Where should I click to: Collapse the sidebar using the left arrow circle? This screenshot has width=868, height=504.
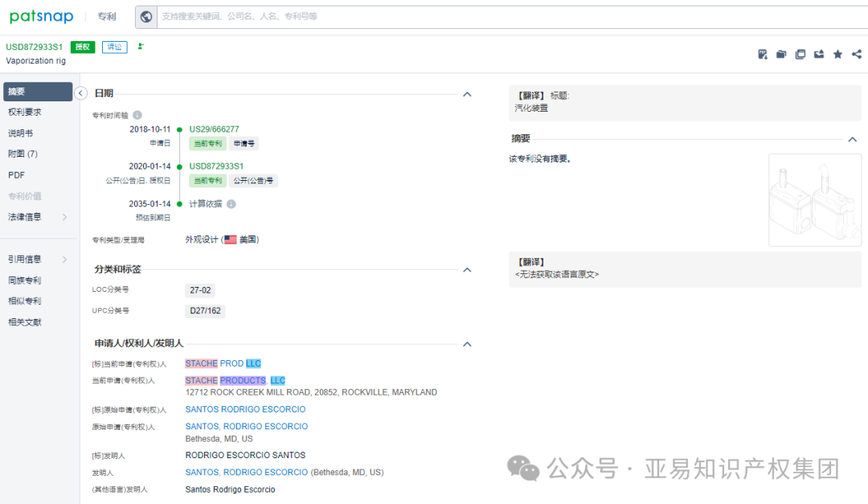click(x=80, y=92)
